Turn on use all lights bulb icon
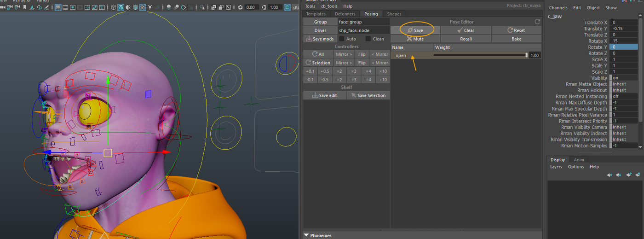This screenshot has width=644, height=239. pyautogui.click(x=150, y=7)
